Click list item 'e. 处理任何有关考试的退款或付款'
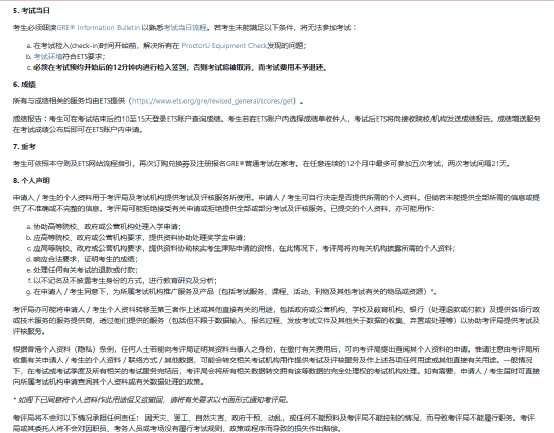The image size is (554, 433). tap(82, 270)
